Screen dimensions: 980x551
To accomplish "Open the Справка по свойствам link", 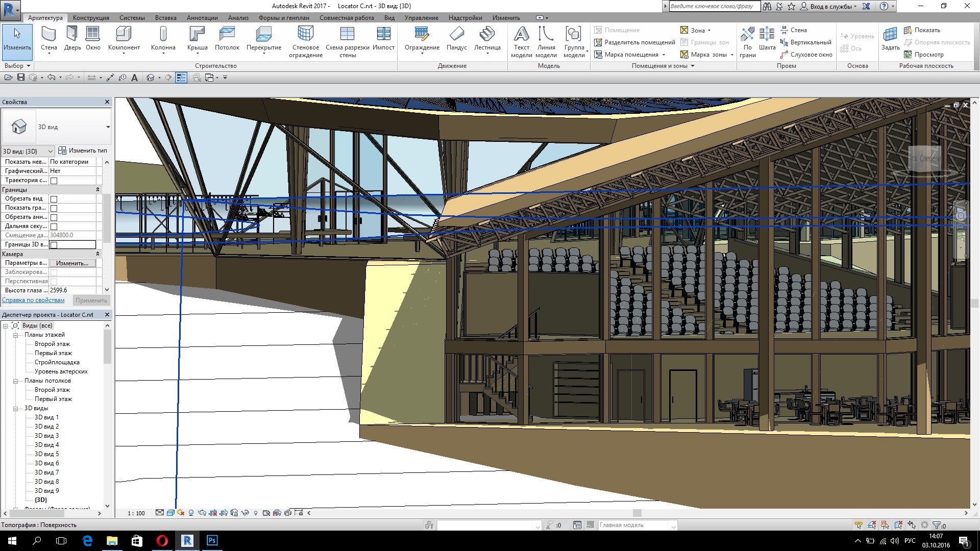I will coord(33,300).
